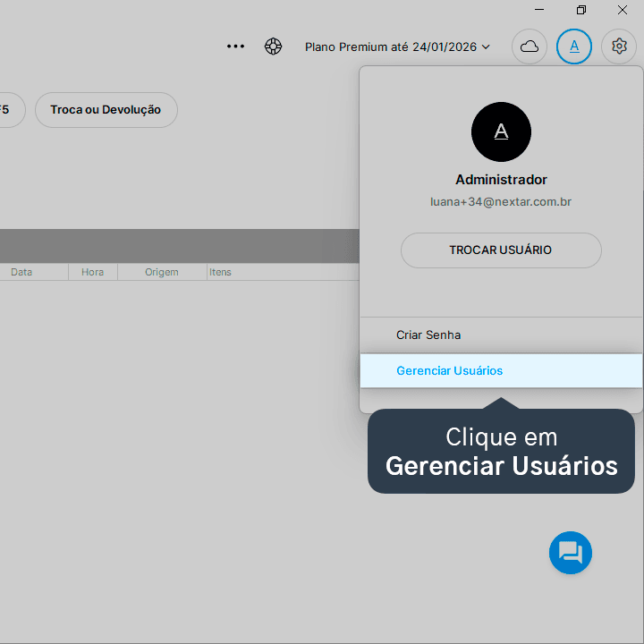The width and height of the screenshot is (644, 644).
Task: Click the cloud sync icon
Action: [529, 47]
